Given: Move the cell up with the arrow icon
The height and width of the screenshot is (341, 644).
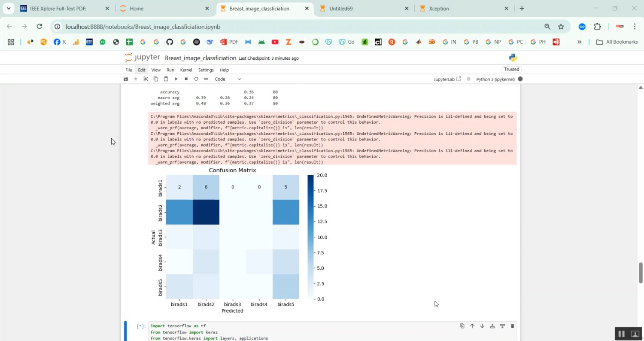Looking at the screenshot, I should pyautogui.click(x=472, y=326).
